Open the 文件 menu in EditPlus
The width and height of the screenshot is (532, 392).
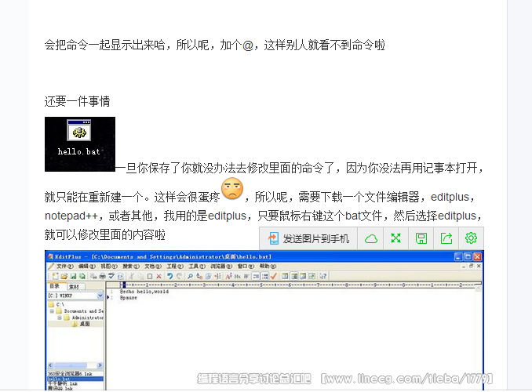click(x=65, y=267)
